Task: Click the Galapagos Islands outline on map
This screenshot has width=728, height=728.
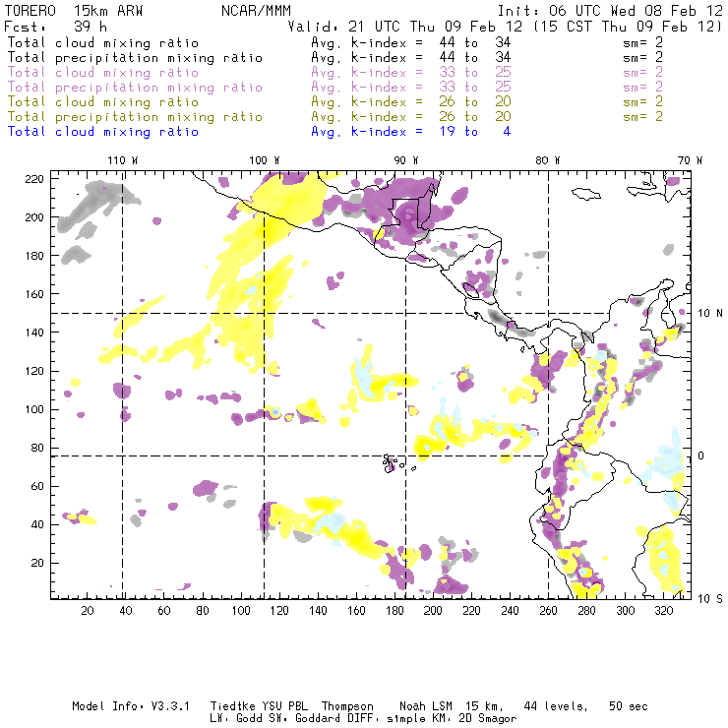Action: (x=394, y=461)
